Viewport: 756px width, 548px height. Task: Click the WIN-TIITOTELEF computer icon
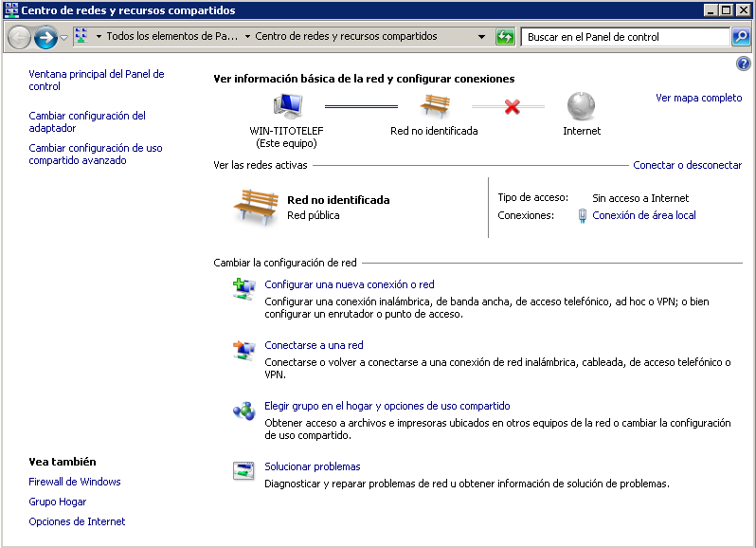286,106
